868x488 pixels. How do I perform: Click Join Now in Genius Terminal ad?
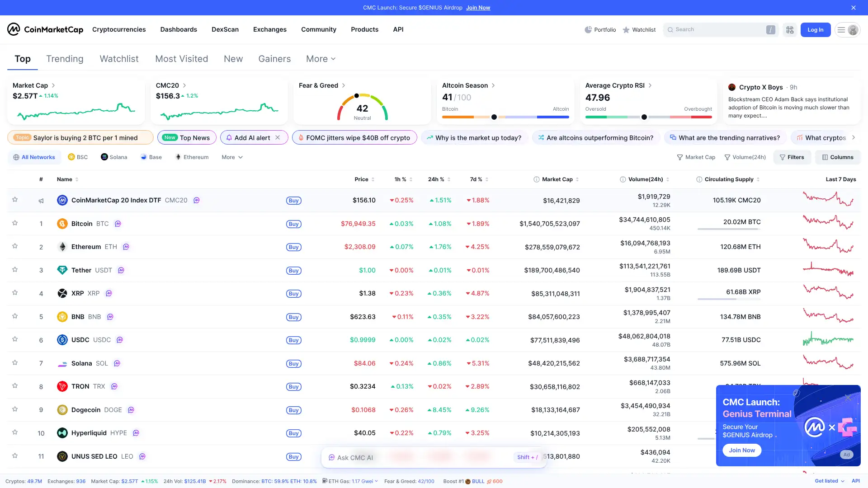tap(742, 450)
